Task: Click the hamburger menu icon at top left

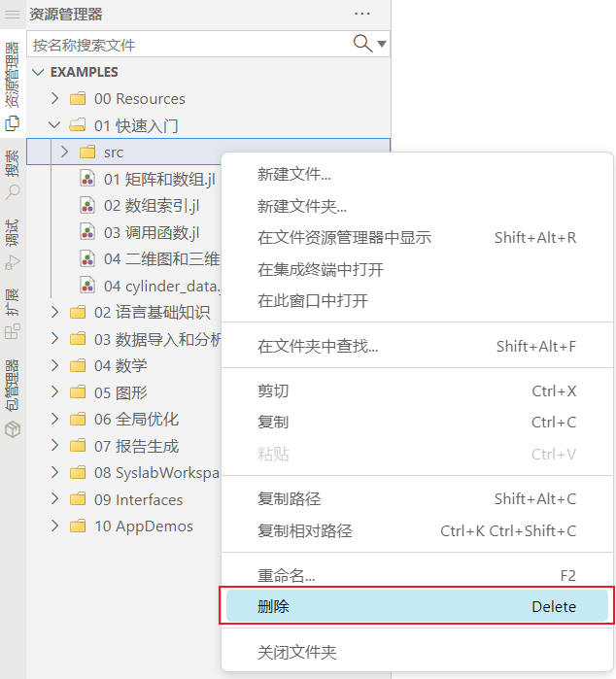Action: click(x=13, y=15)
